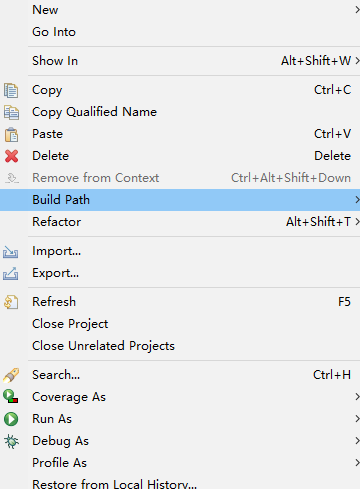This screenshot has height=489, width=360.
Task: Click the Export icon
Action: tap(11, 273)
